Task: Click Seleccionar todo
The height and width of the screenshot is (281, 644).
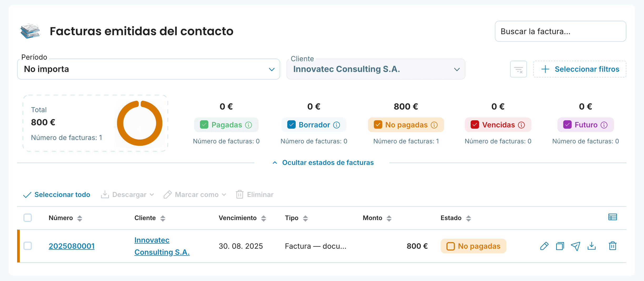Action: [57, 195]
